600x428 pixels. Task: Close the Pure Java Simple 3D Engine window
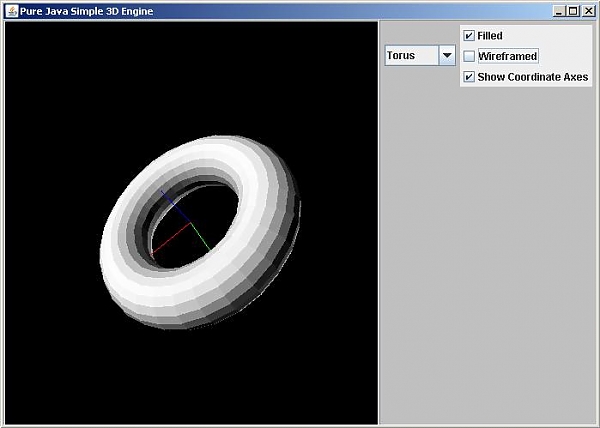[588, 11]
